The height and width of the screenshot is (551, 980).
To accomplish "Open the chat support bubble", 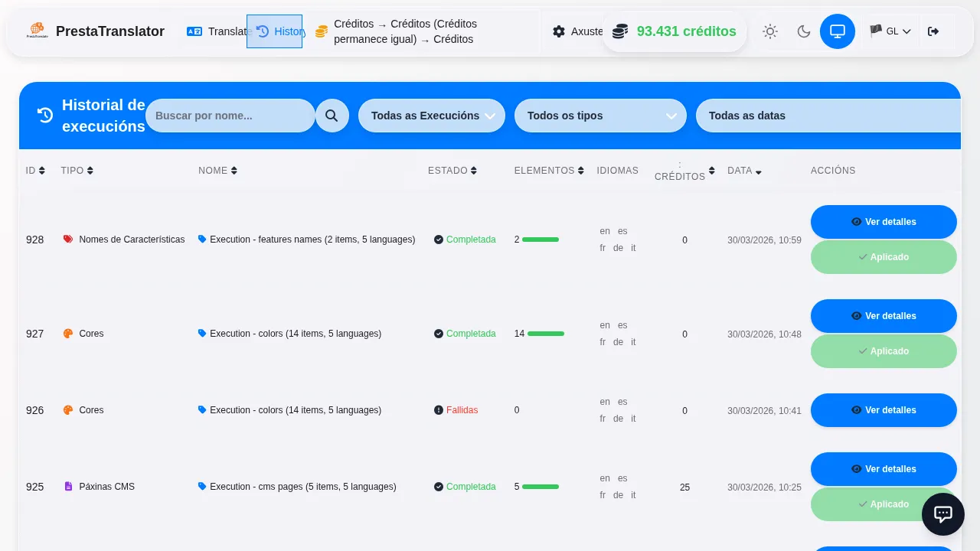I will (942, 514).
